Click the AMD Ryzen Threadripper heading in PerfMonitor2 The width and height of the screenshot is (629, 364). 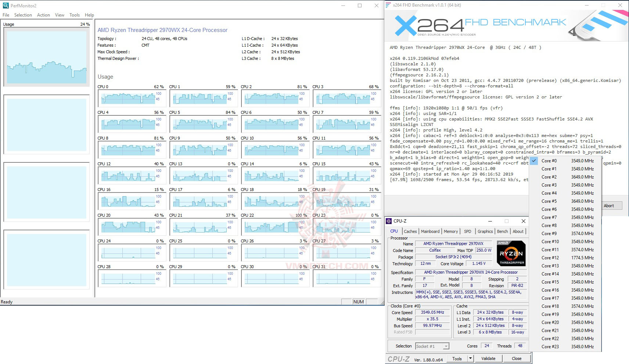pyautogui.click(x=162, y=30)
